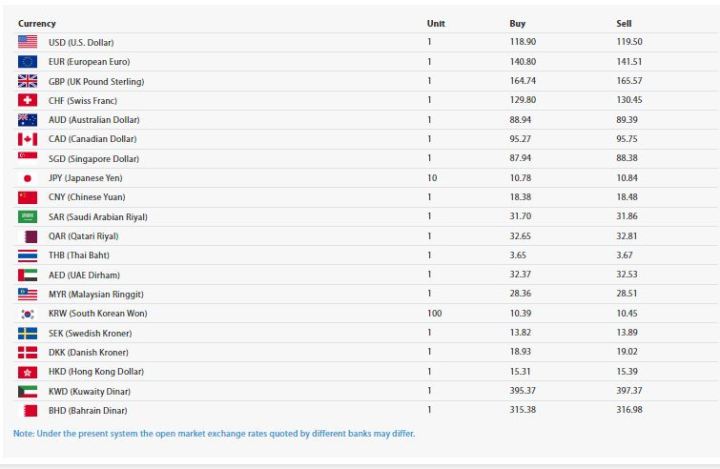This screenshot has height=469, width=720.
Task: Select the Japanese Yen flag icon
Action: pyautogui.click(x=28, y=178)
